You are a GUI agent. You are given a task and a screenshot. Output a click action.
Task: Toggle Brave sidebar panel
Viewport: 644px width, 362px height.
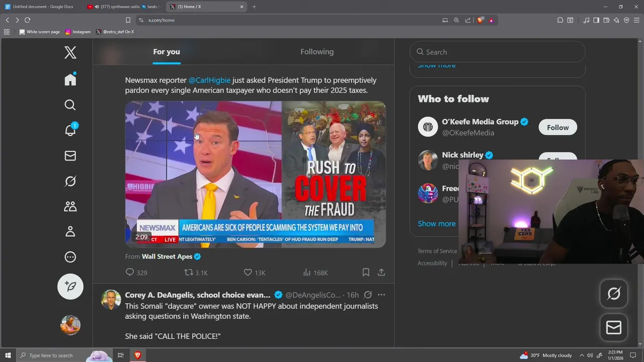[x=596, y=20]
